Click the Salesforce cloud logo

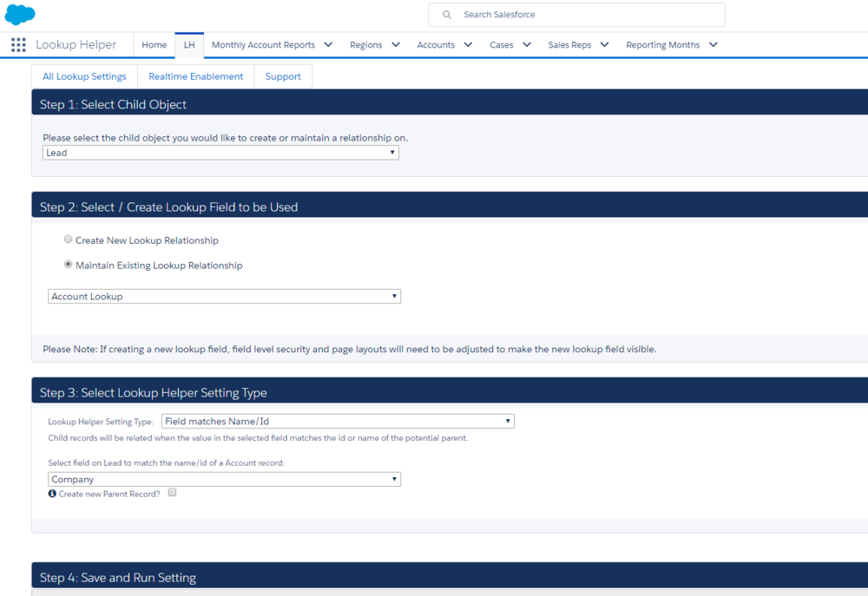(20, 14)
